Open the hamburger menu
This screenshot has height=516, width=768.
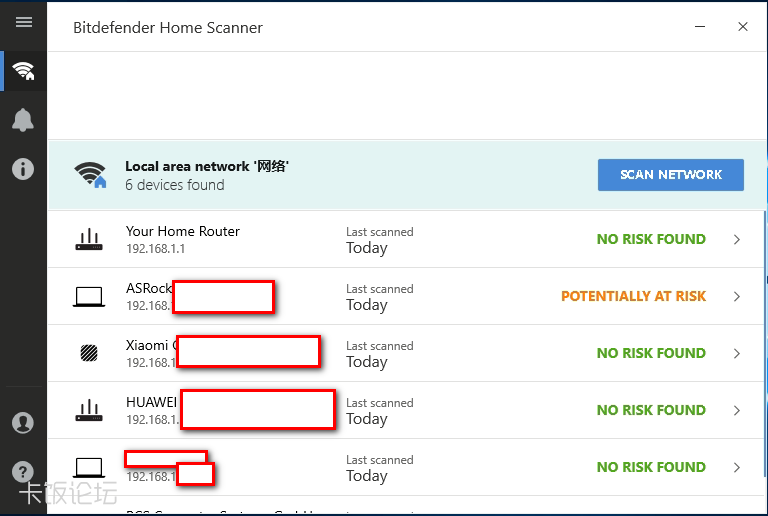[24, 22]
